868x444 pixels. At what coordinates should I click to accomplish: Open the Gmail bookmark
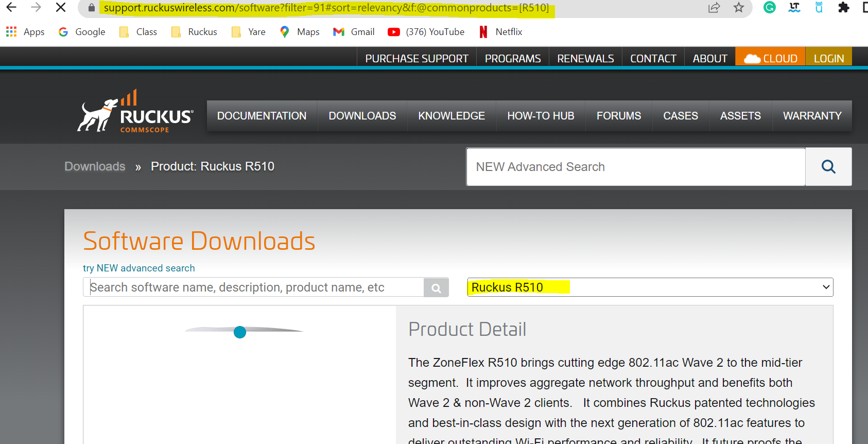354,32
